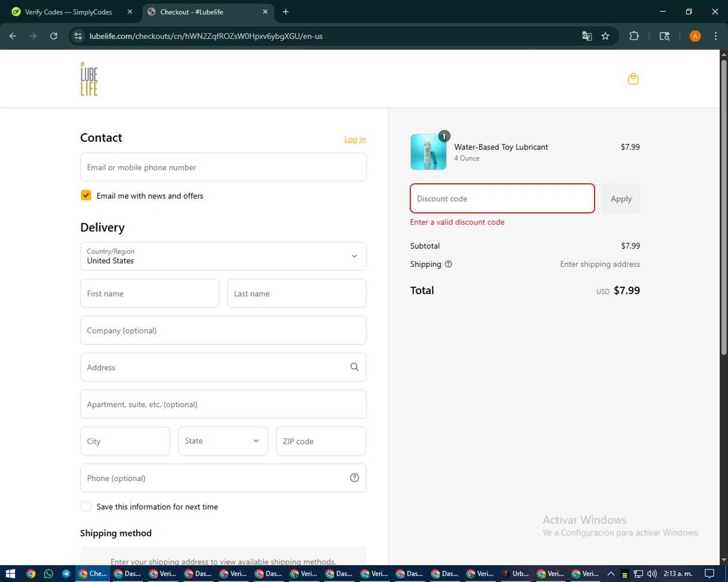Reload the checkout page

[x=54, y=36]
